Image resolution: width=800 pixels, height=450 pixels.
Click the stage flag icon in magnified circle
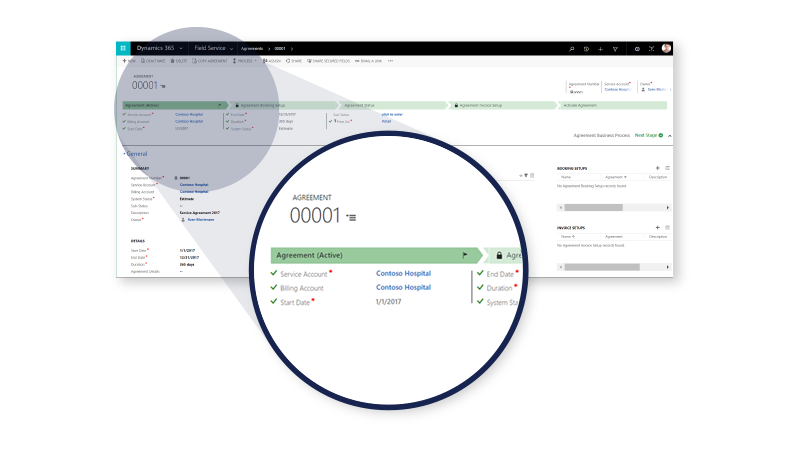point(465,255)
